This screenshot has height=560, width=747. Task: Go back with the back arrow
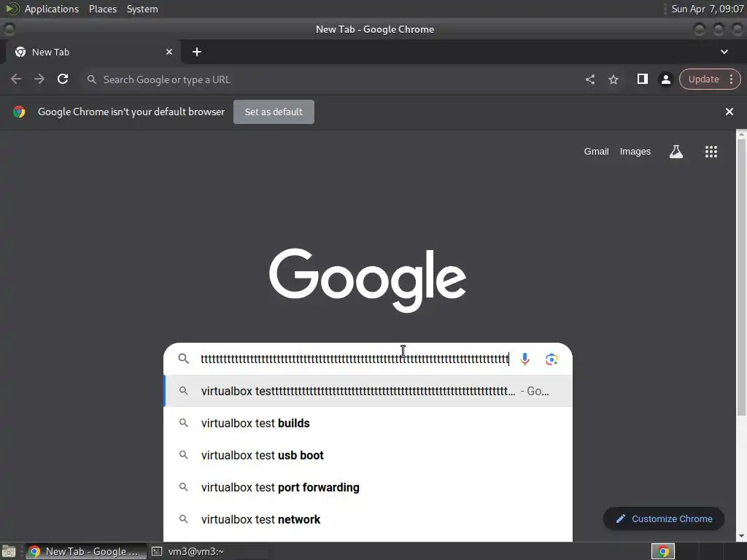point(16,79)
